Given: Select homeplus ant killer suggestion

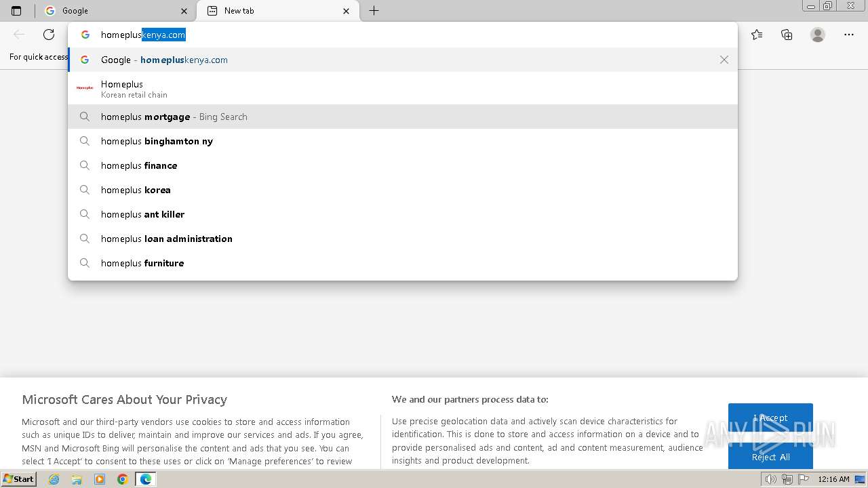Looking at the screenshot, I should point(403,214).
